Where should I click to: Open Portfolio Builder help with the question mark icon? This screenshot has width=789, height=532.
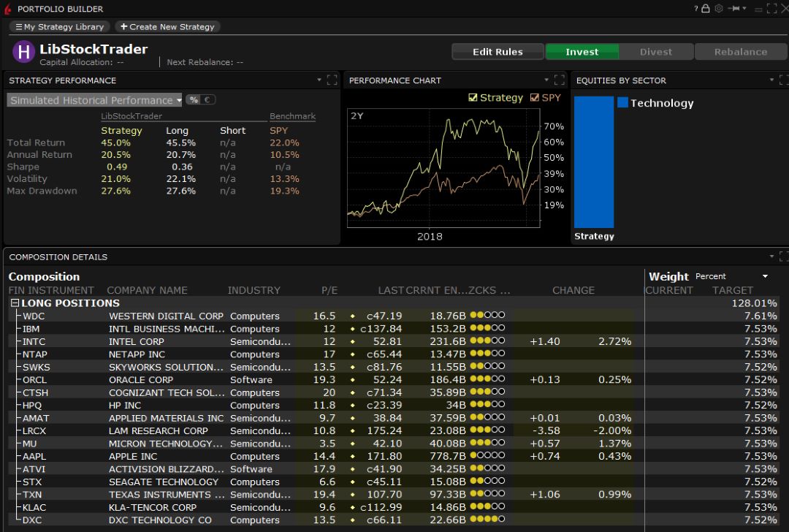pyautogui.click(x=696, y=8)
